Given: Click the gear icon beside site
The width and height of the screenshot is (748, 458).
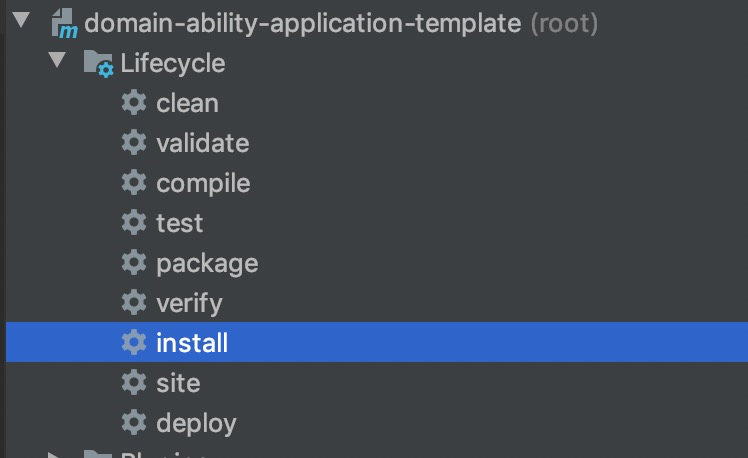Looking at the screenshot, I should tap(133, 383).
